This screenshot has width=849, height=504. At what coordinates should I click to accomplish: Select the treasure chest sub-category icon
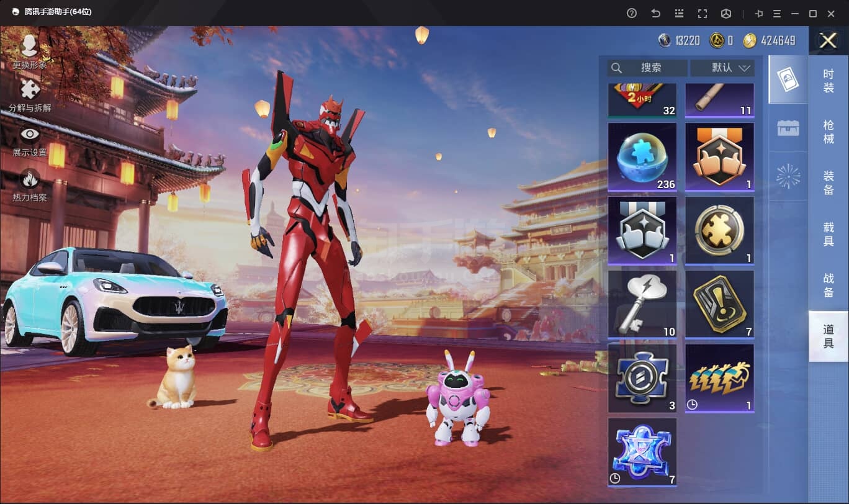point(788,128)
